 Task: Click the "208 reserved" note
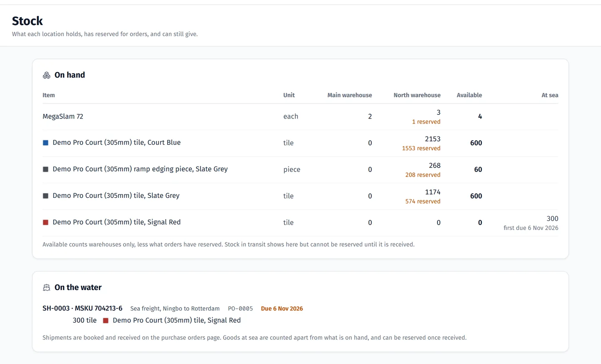tap(423, 175)
